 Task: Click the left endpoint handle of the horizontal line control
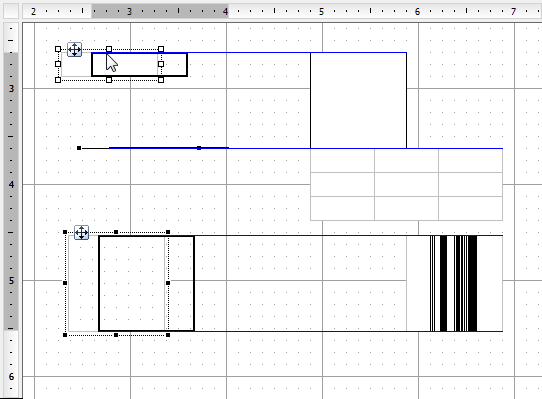tap(79, 148)
